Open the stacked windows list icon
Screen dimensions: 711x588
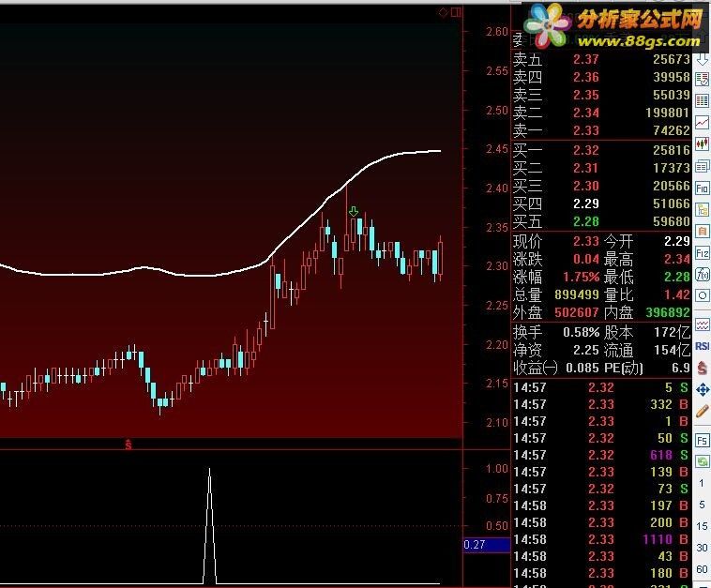click(702, 166)
